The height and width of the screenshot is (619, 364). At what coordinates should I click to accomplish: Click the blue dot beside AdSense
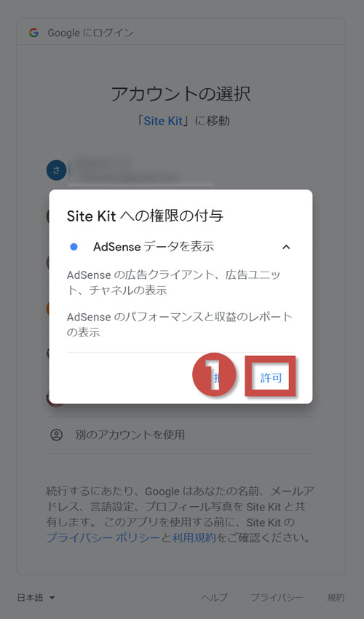[x=74, y=247]
